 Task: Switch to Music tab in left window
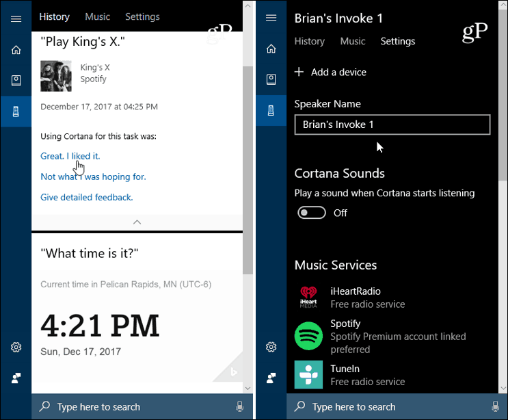pyautogui.click(x=98, y=16)
